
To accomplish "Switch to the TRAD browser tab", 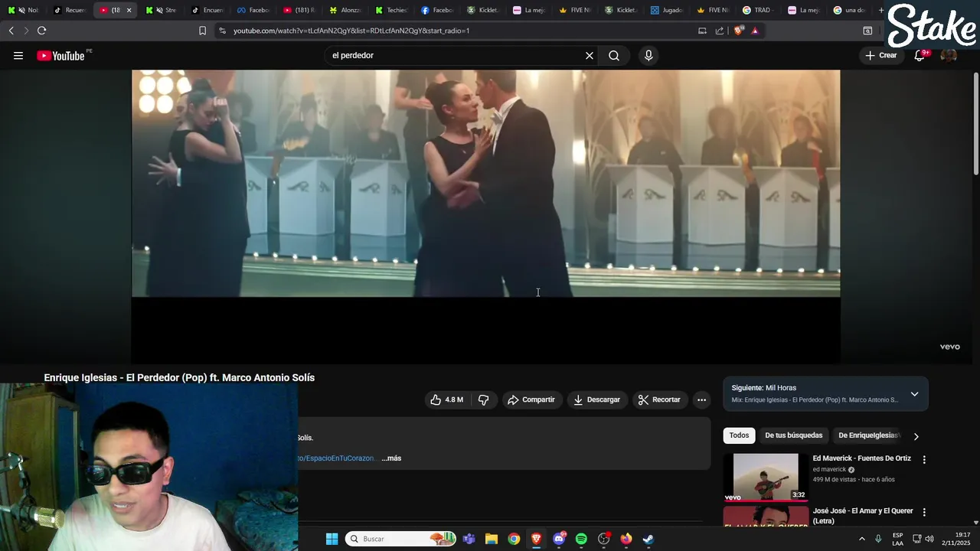I will click(x=758, y=10).
